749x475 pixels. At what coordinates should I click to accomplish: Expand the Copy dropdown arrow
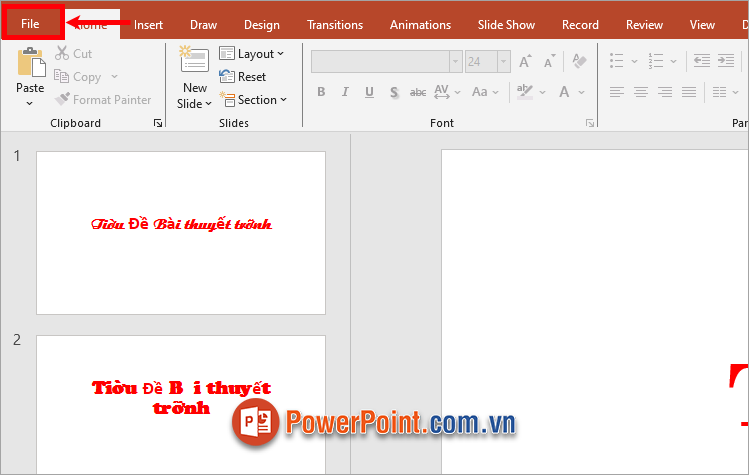pos(114,76)
